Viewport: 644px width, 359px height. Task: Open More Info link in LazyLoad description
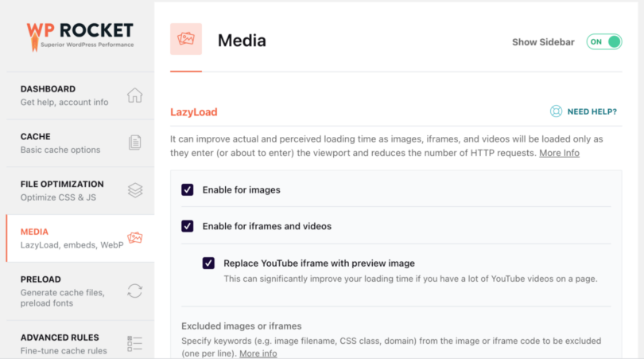point(559,153)
